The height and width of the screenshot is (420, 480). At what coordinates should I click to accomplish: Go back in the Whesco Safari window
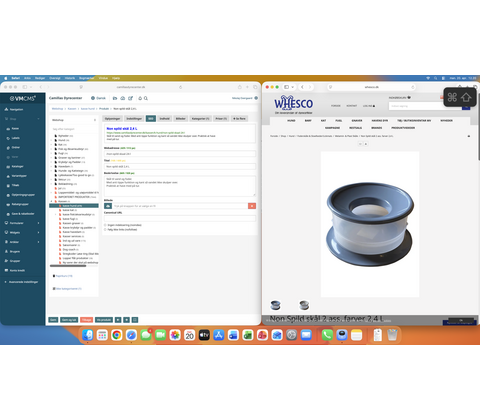click(302, 87)
